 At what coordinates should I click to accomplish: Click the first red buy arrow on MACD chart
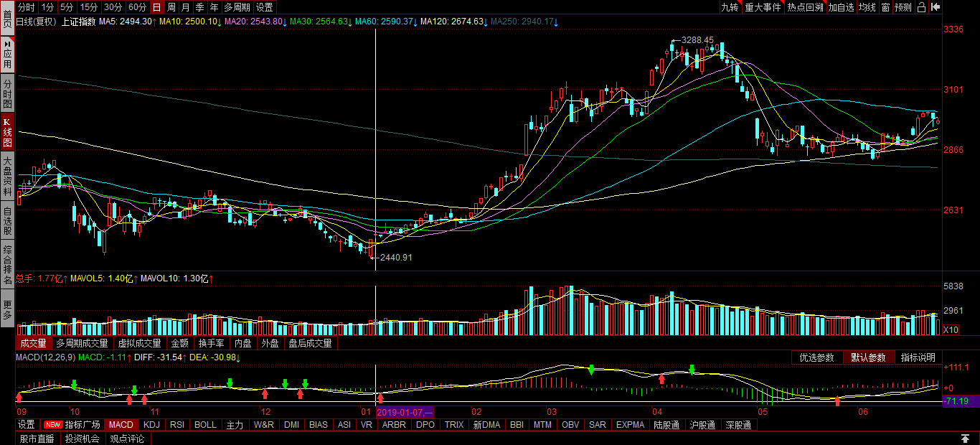tap(19, 397)
